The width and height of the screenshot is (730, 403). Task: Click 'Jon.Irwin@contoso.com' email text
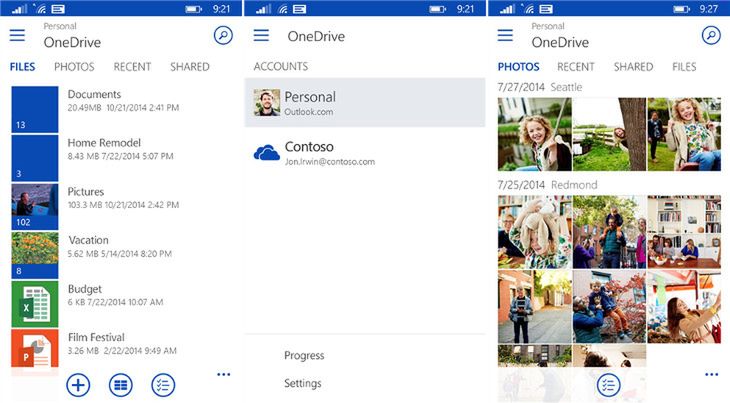[x=330, y=162]
